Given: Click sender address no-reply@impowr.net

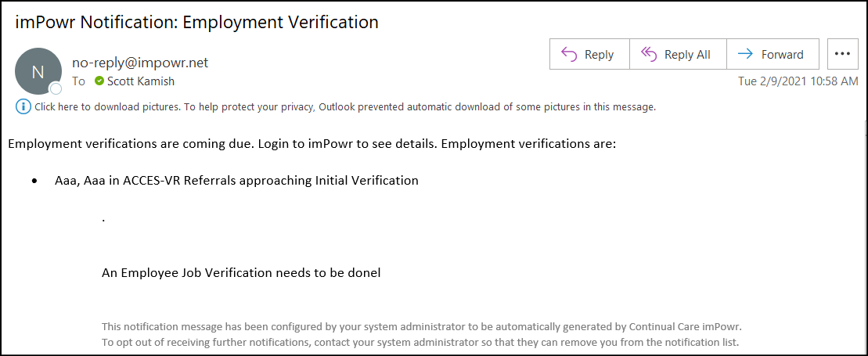Looking at the screenshot, I should pos(140,63).
